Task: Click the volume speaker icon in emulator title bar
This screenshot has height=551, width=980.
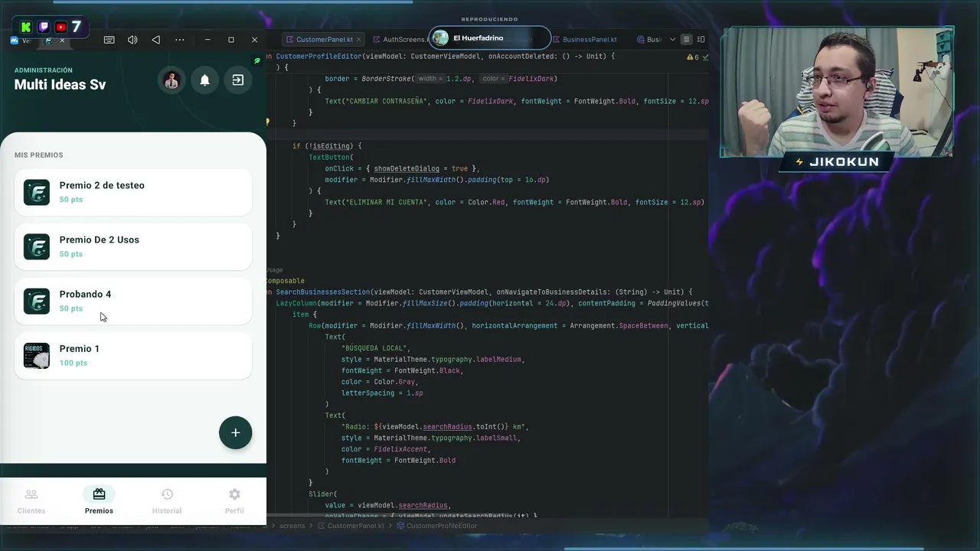Action: [132, 40]
